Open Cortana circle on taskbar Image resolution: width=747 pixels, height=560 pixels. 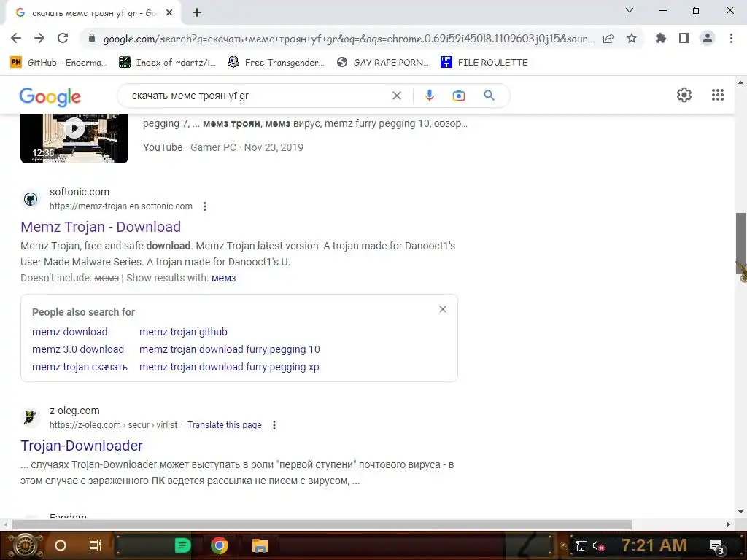pos(60,545)
